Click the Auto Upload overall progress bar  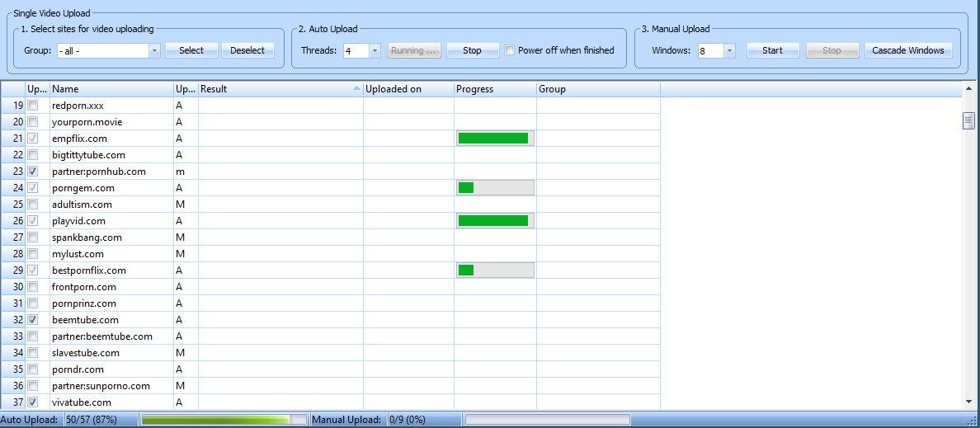click(224, 419)
